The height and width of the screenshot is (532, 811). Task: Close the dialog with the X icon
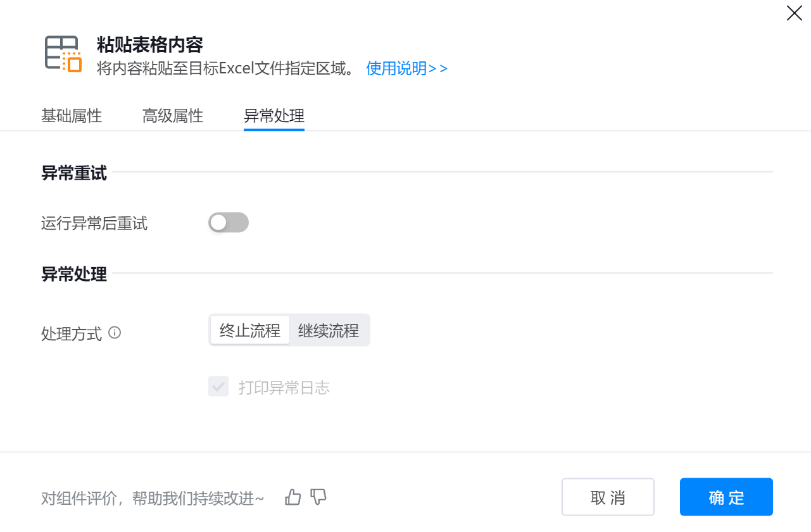(794, 13)
